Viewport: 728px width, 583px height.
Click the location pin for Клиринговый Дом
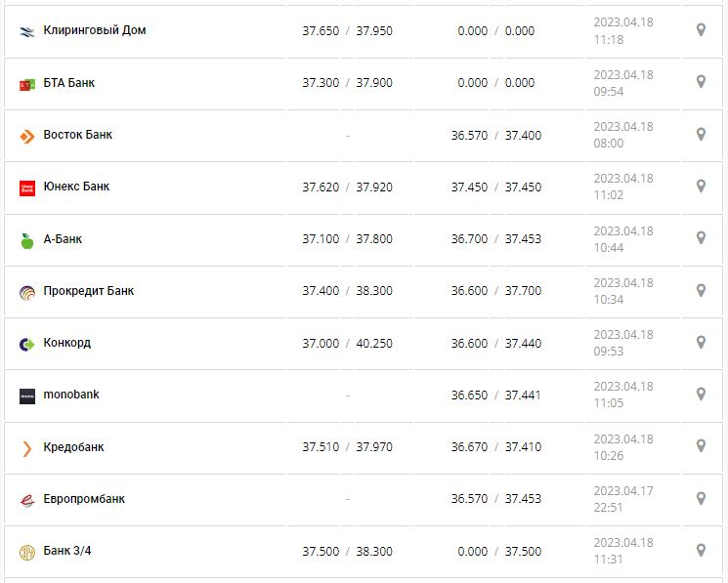pyautogui.click(x=701, y=30)
